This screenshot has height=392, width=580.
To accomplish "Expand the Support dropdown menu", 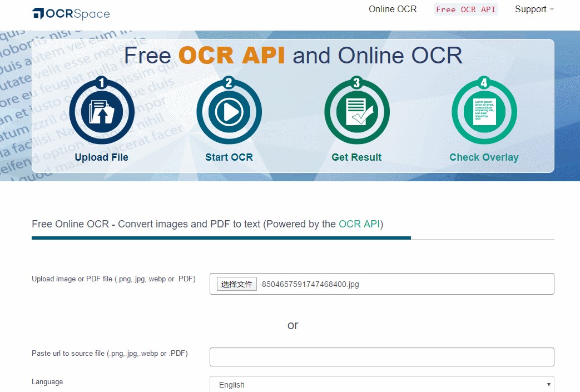I will click(534, 9).
